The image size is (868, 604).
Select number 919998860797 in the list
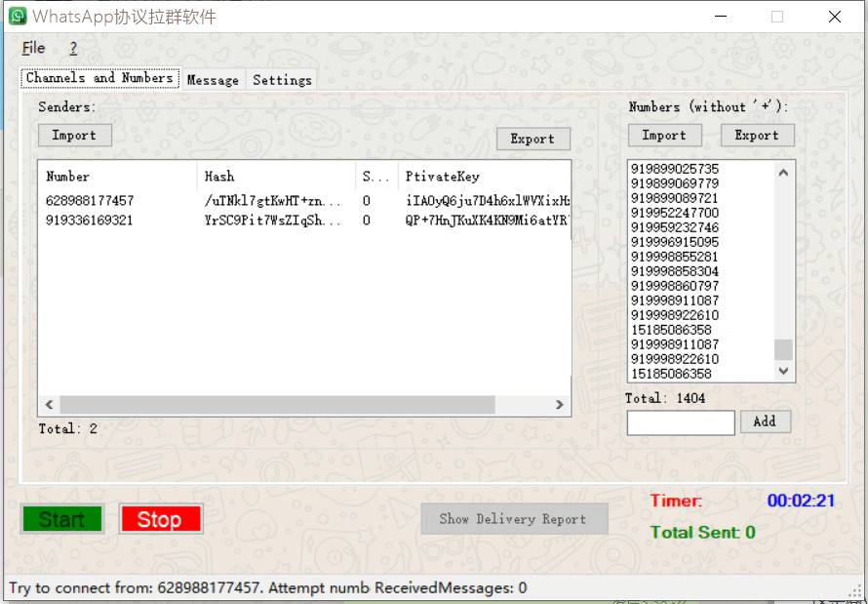675,286
